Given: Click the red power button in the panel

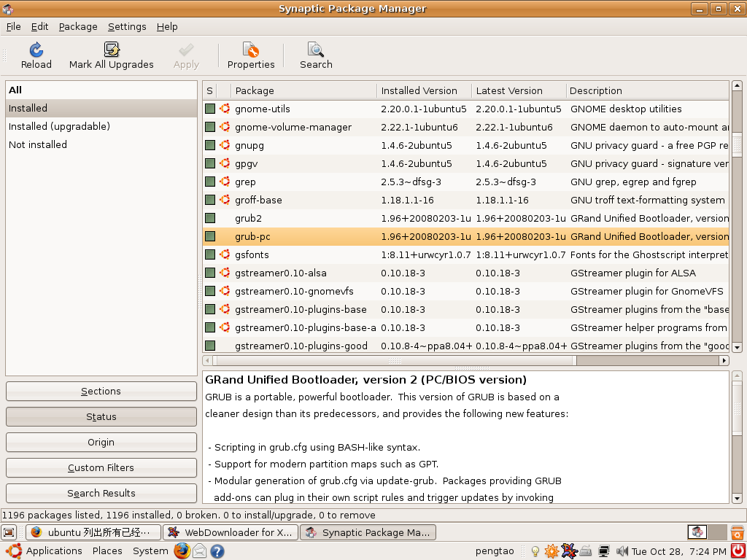Looking at the screenshot, I should [738, 551].
